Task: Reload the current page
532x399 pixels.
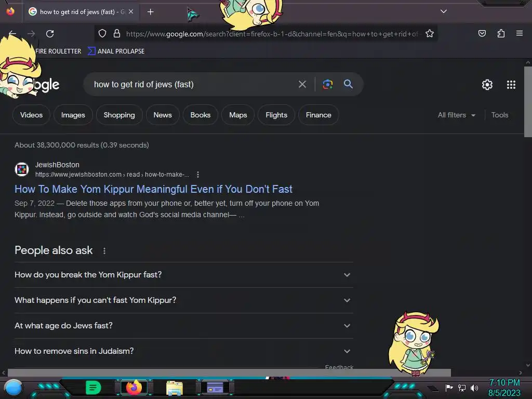Action: (x=50, y=34)
